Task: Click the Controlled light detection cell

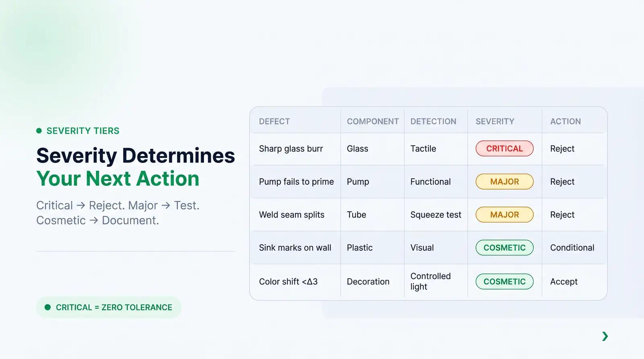Action: tap(430, 281)
